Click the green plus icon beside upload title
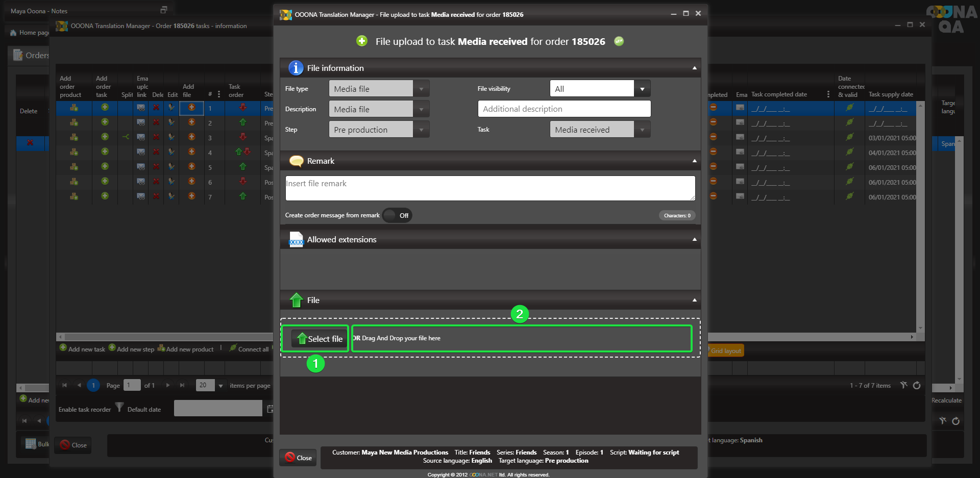 361,41
